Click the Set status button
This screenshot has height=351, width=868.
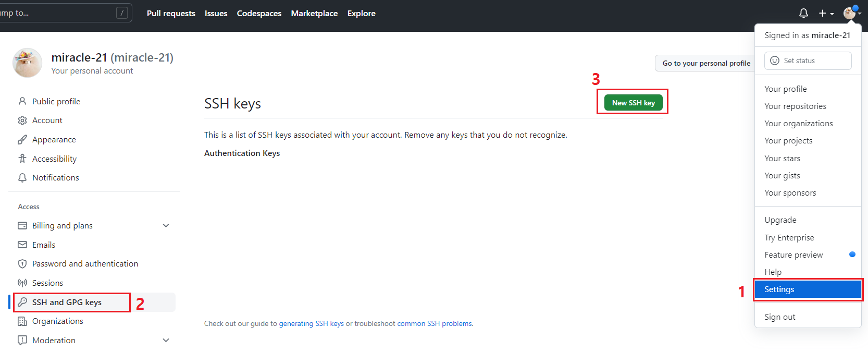coord(808,60)
